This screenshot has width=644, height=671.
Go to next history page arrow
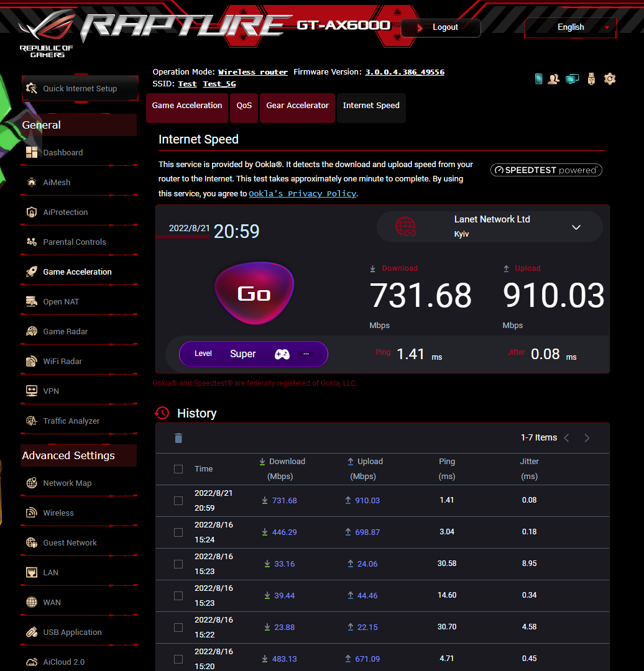point(587,438)
